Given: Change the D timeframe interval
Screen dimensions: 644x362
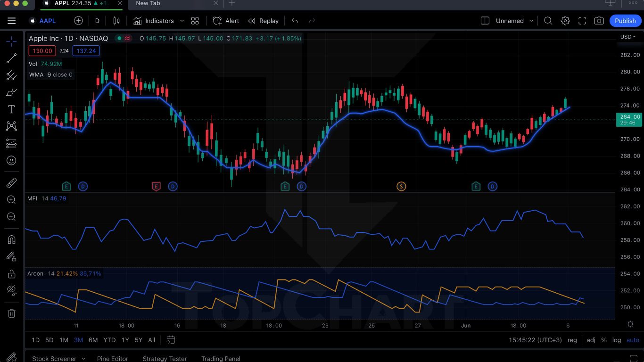Looking at the screenshot, I should pyautogui.click(x=97, y=21).
